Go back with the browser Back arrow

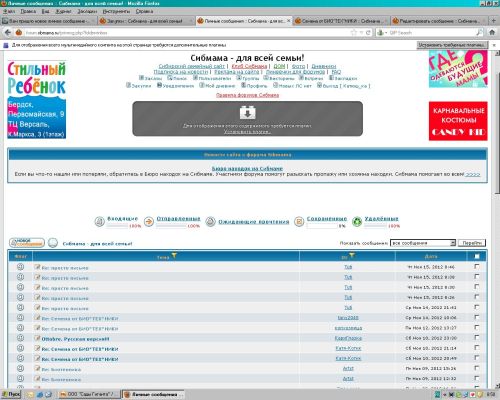(x=8, y=33)
